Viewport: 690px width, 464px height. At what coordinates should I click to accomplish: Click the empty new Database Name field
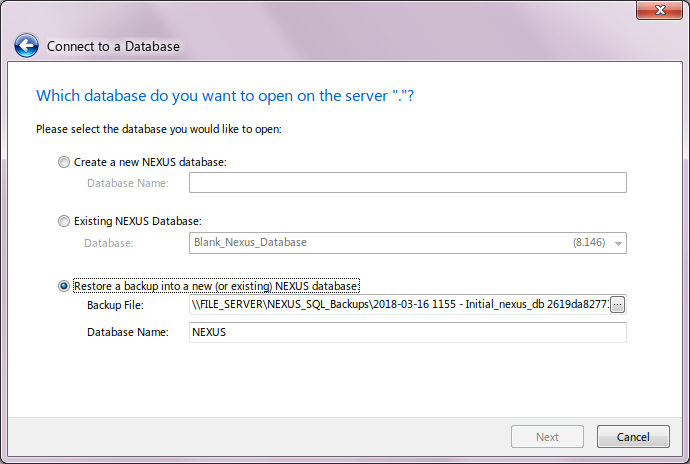[x=407, y=183]
